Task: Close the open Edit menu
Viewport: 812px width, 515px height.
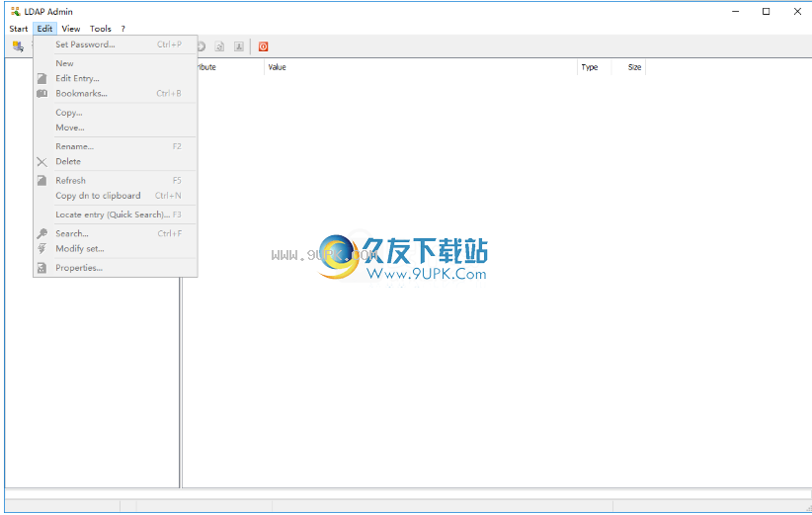Action: 44,29
